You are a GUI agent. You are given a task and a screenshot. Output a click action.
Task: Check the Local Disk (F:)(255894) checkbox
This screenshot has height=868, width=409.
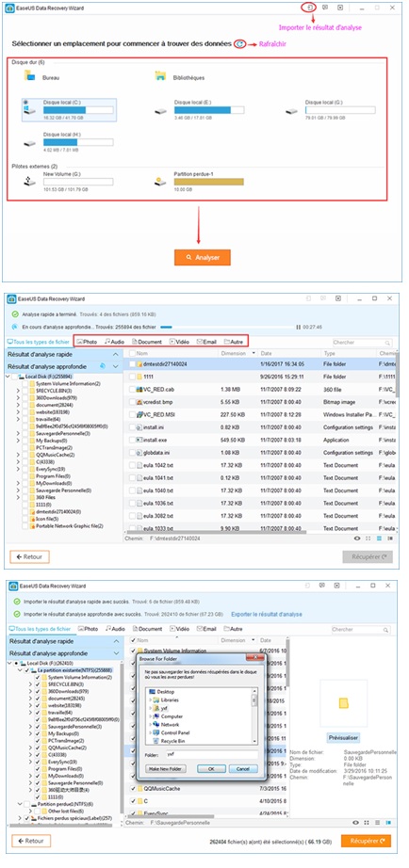tap(14, 377)
